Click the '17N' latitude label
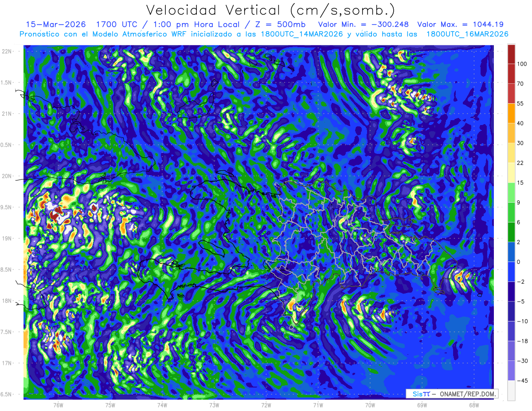The image size is (532, 411). 7,363
